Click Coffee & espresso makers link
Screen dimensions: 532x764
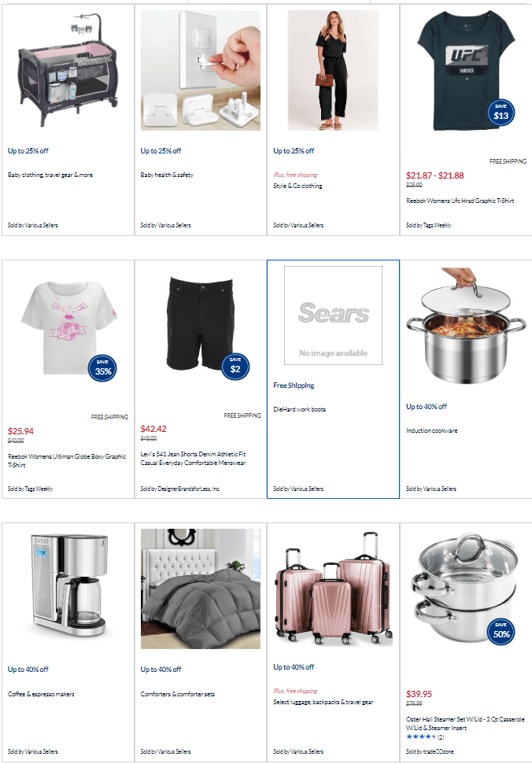pyautogui.click(x=41, y=694)
